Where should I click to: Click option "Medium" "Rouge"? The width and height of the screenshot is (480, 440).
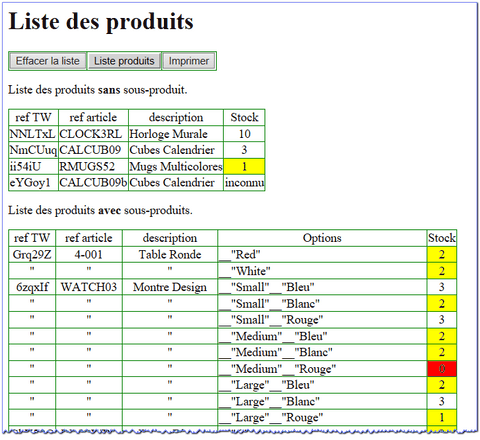point(322,369)
